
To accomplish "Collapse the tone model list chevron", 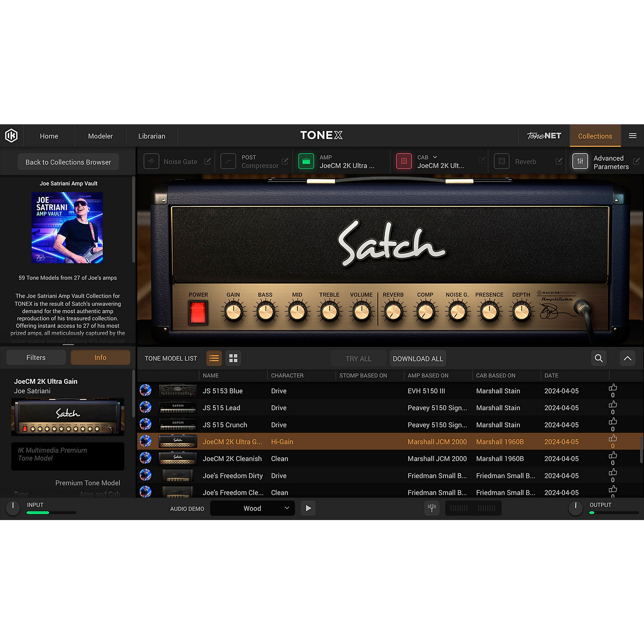I will tap(627, 358).
